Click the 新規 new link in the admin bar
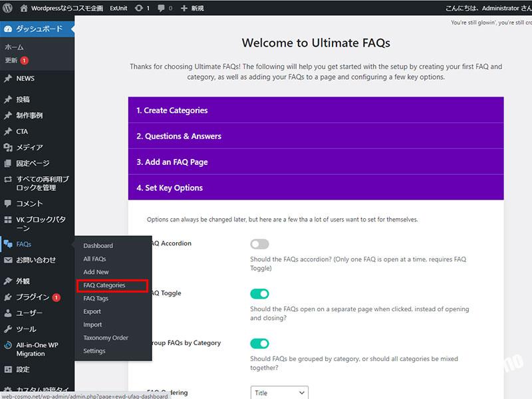This screenshot has height=399, width=532. 192,8
